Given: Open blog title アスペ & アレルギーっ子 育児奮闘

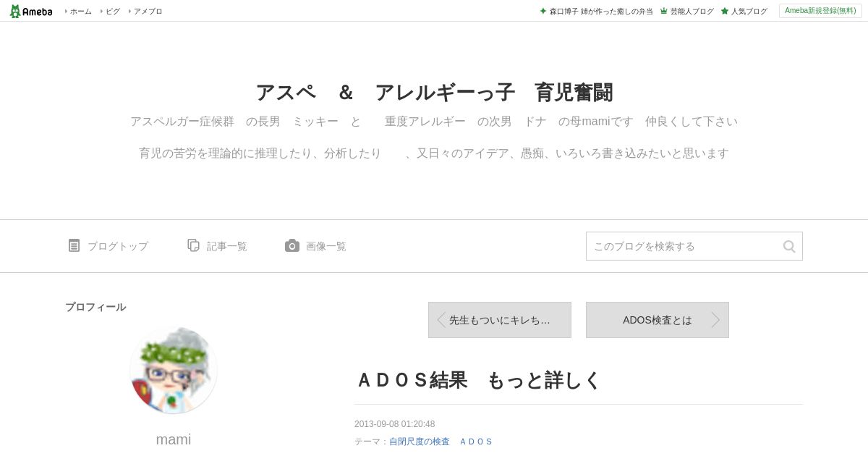Looking at the screenshot, I should click(434, 93).
